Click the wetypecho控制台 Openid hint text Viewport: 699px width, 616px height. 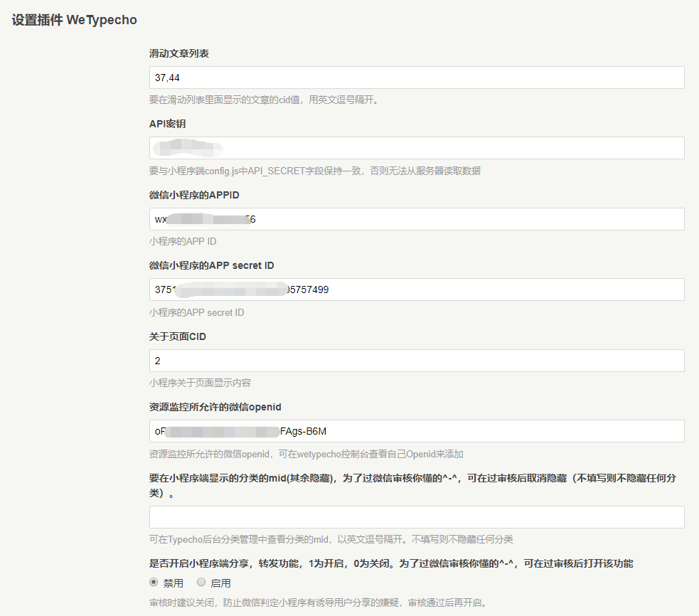pos(306,454)
